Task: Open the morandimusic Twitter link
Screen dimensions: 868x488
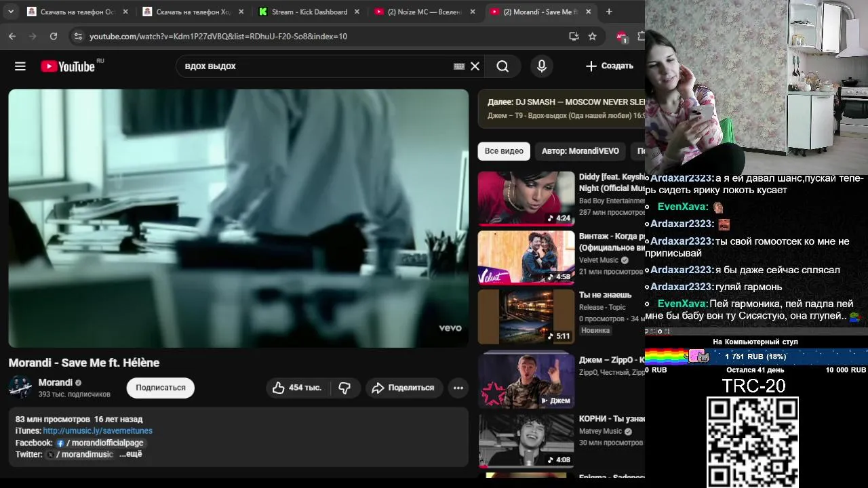Action: point(80,454)
